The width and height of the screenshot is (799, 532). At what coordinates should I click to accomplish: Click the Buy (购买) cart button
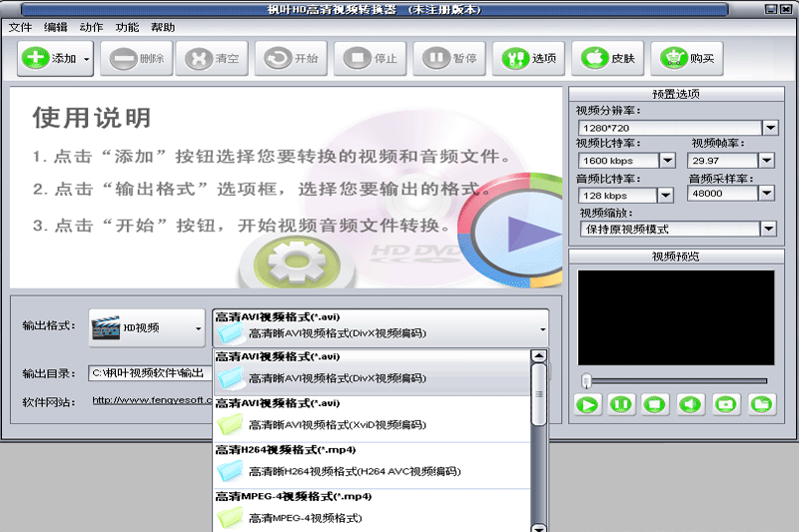tap(687, 59)
